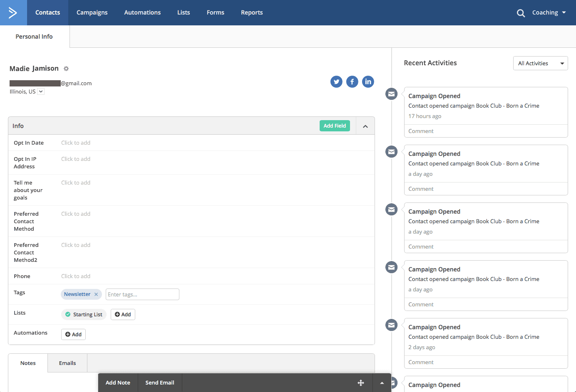This screenshot has width=576, height=392.
Task: Click Add Note on the bottom toolbar
Action: [118, 382]
